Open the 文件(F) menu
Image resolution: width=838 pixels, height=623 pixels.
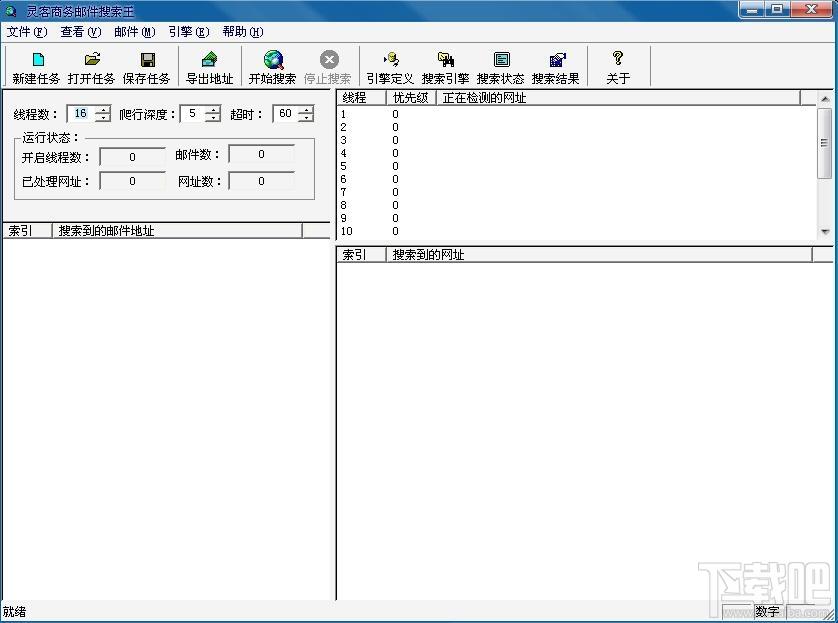point(27,32)
